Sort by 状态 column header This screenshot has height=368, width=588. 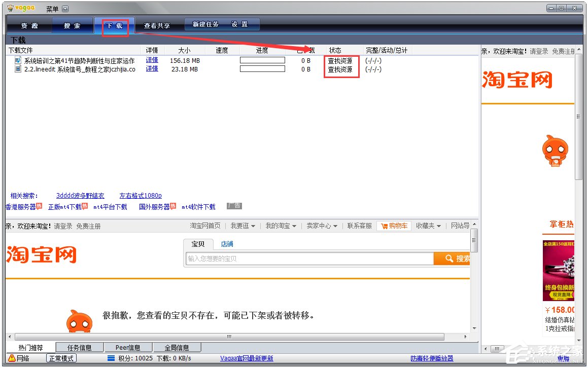[x=335, y=50]
